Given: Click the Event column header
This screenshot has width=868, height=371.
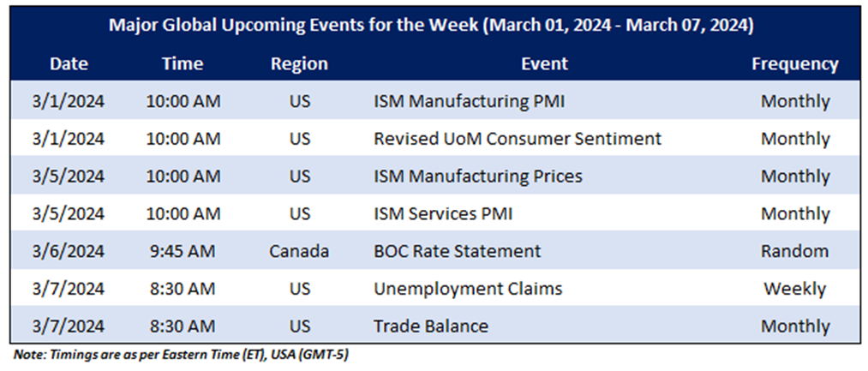Looking at the screenshot, I should (544, 64).
